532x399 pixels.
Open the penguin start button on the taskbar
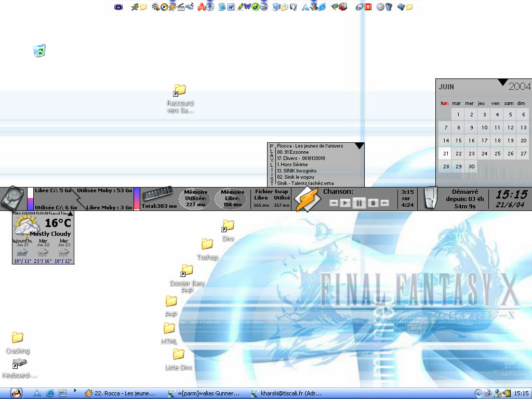point(16,393)
